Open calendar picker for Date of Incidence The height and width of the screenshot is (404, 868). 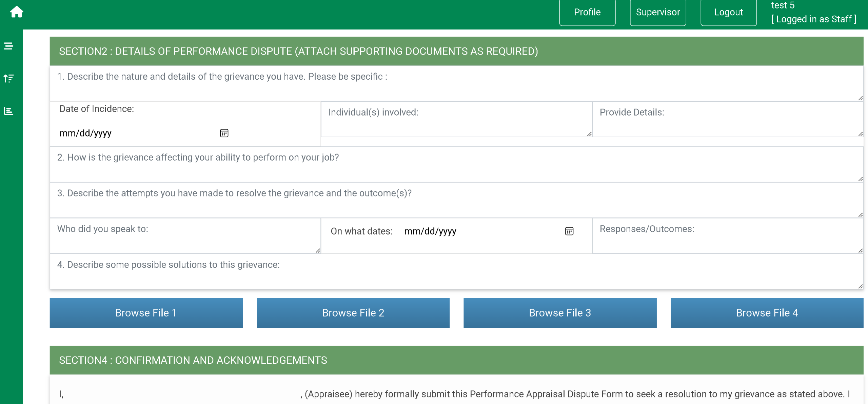coord(224,133)
